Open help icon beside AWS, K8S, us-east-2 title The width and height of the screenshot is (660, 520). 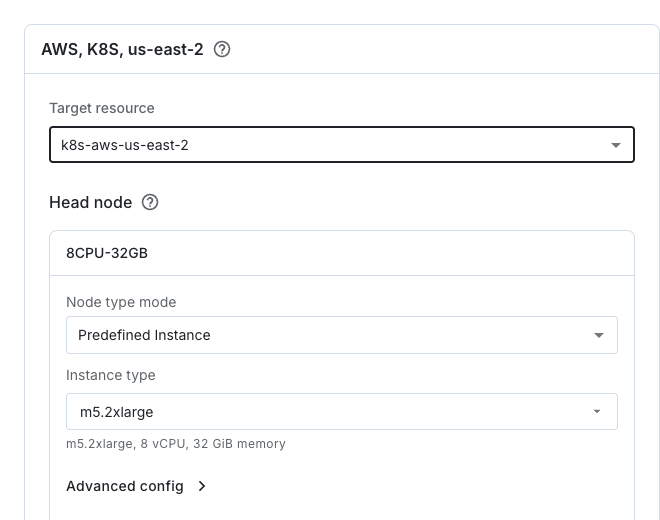tap(222, 49)
